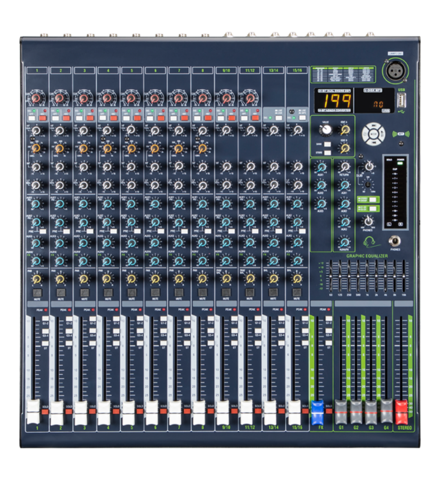Push the center MODE button of media pad
448x477 pixels.
click(x=374, y=134)
